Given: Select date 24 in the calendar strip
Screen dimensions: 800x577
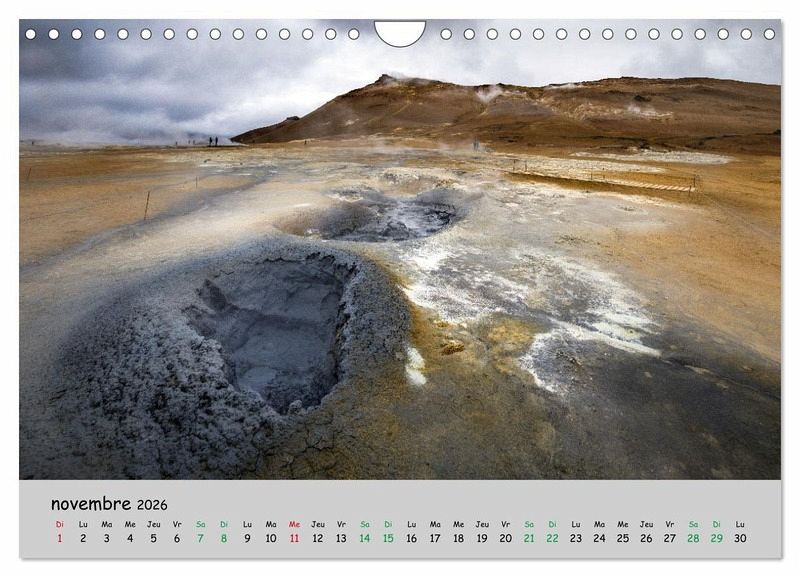Looking at the screenshot, I should [599, 538].
